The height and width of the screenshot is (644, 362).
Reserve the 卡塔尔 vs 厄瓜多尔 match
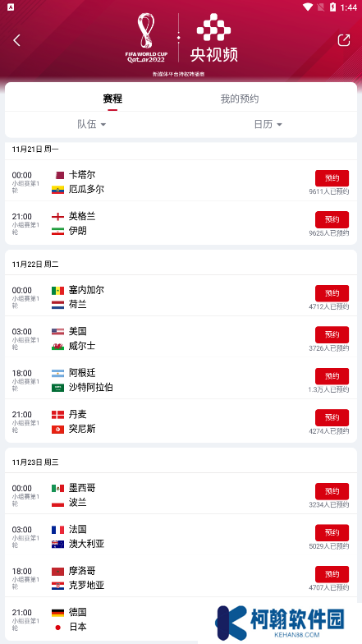pyautogui.click(x=332, y=178)
